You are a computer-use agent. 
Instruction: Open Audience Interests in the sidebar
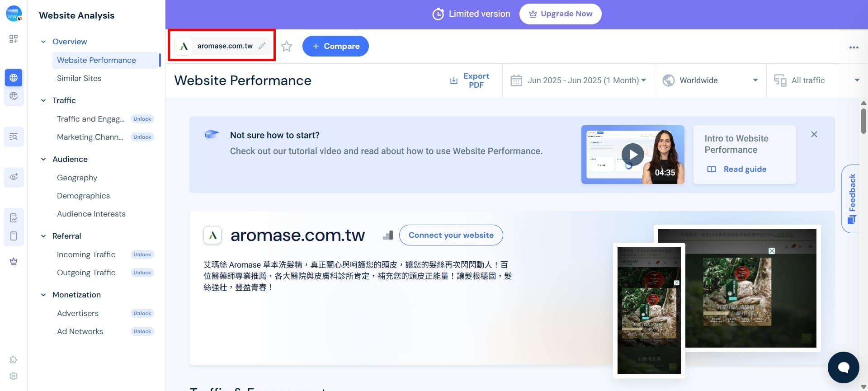tap(91, 214)
